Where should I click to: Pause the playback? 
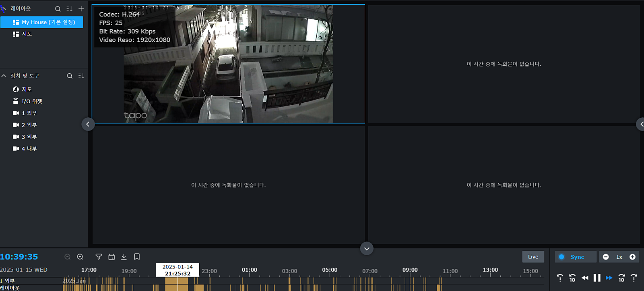597,278
